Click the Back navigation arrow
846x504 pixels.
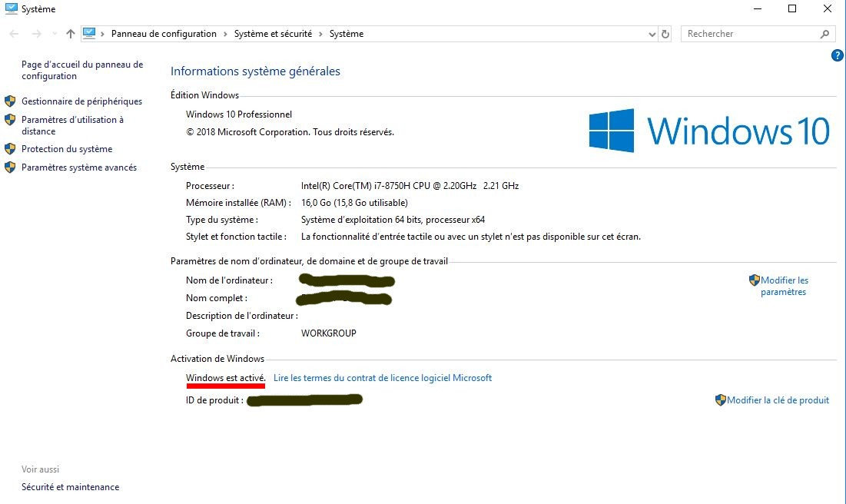[x=14, y=34]
